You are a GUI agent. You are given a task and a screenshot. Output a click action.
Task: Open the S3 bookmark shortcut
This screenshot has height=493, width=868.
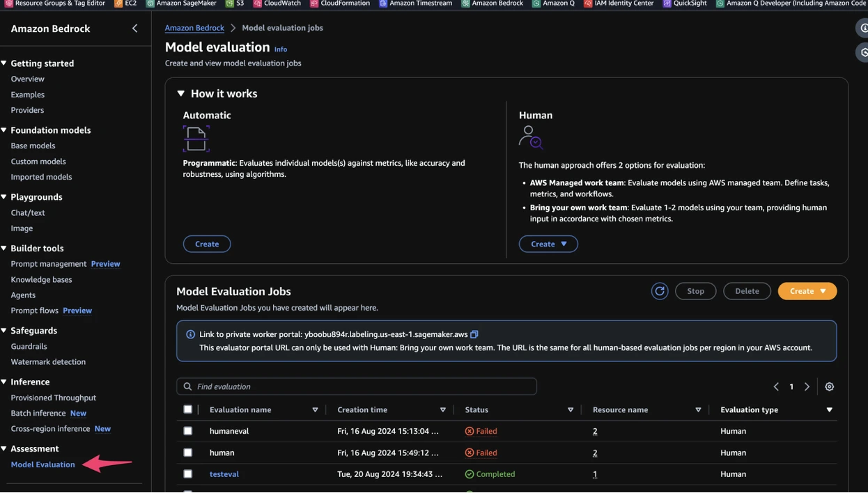click(235, 3)
